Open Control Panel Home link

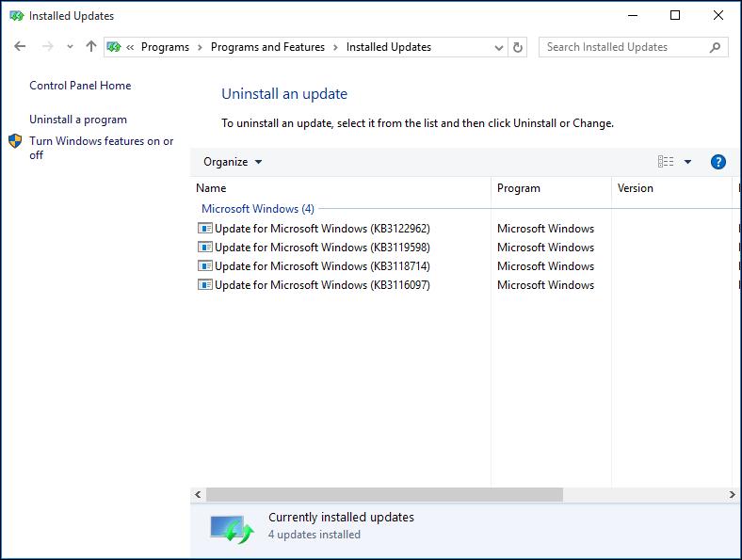point(80,86)
